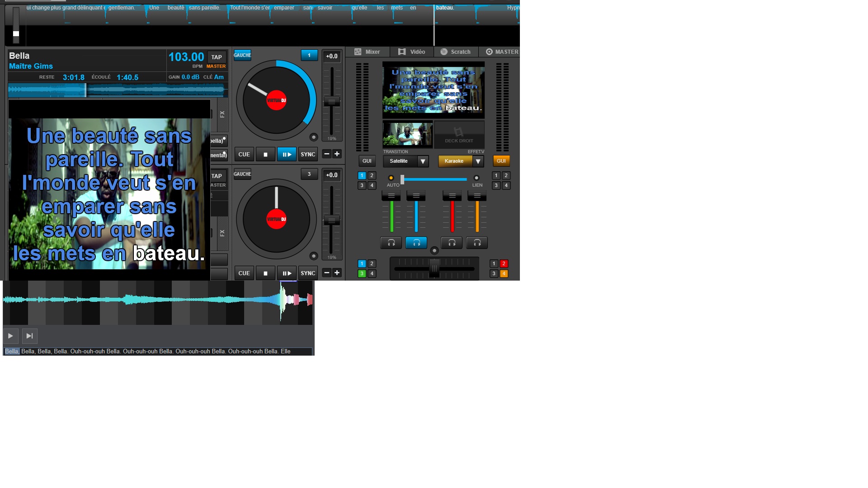Screen dimensions: 868x488
Task: Toggle the LIEN link indicator
Action: pyautogui.click(x=476, y=178)
